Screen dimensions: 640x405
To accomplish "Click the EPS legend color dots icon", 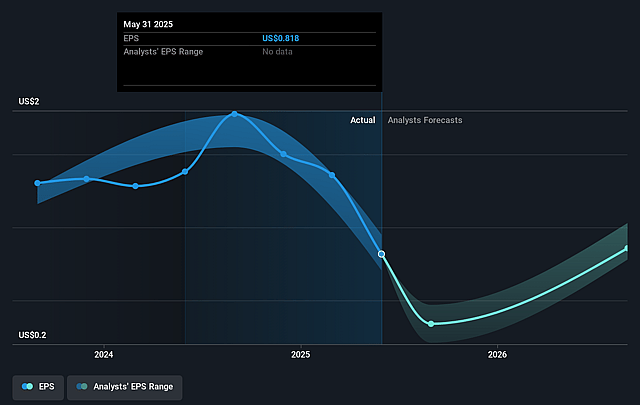I will 27,386.
